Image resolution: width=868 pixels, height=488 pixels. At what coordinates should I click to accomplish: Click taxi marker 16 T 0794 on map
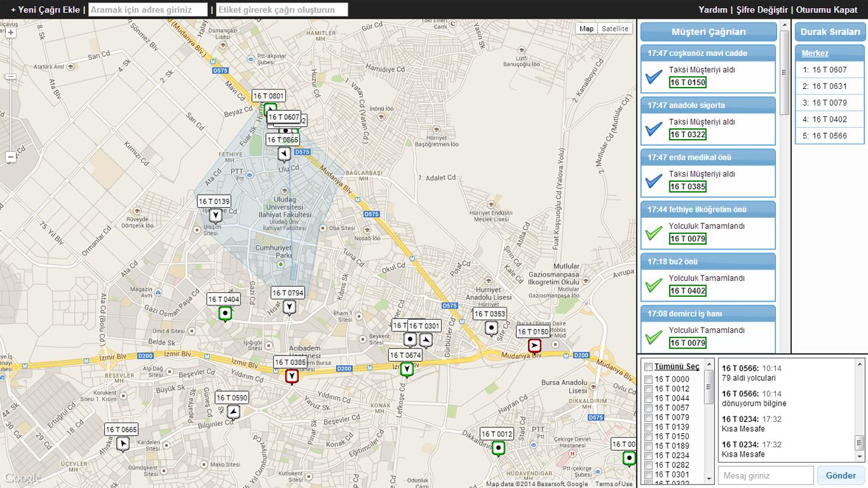(x=289, y=307)
